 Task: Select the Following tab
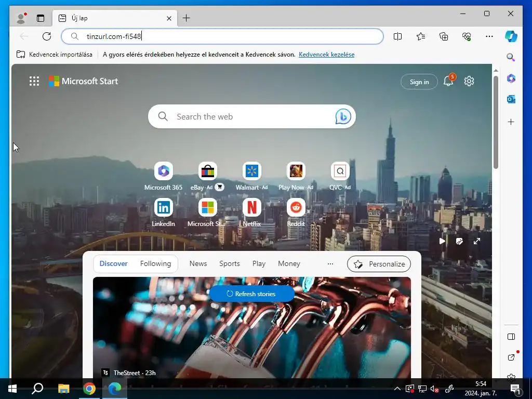pos(155,263)
